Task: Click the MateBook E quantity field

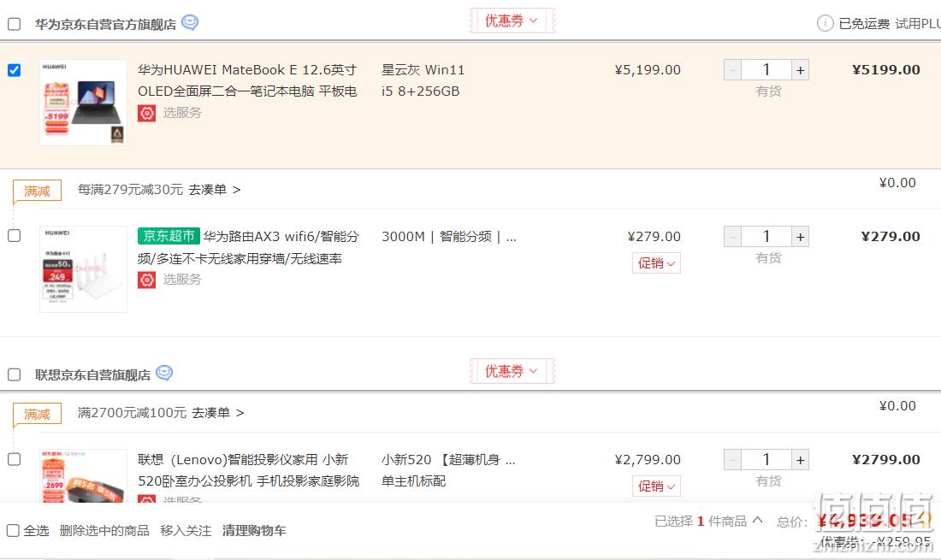Action: (766, 70)
